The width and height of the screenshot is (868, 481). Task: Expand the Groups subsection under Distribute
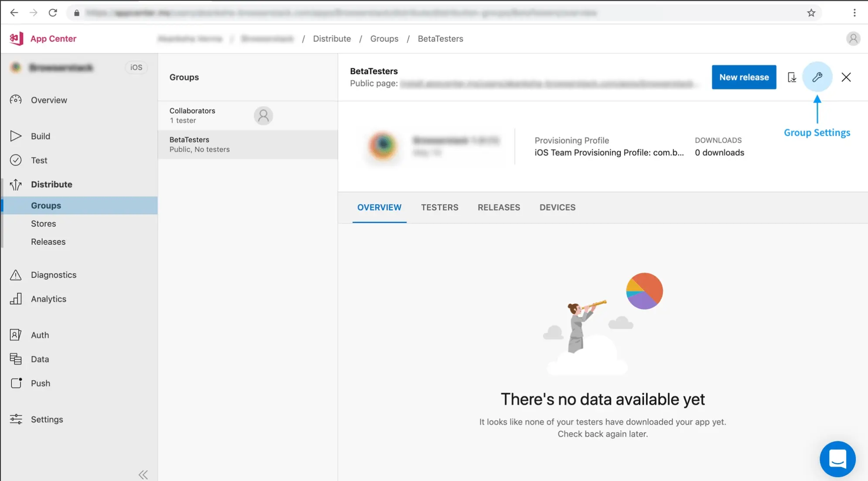coord(45,206)
